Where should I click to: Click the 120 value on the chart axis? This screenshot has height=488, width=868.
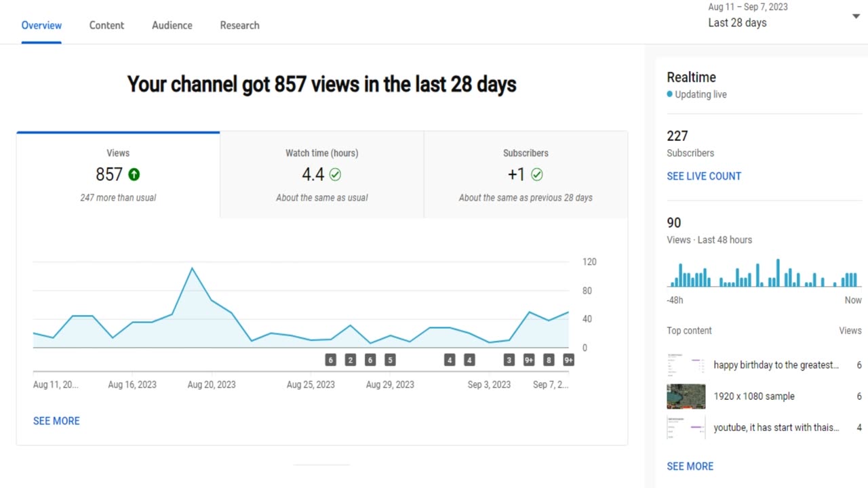pyautogui.click(x=589, y=262)
